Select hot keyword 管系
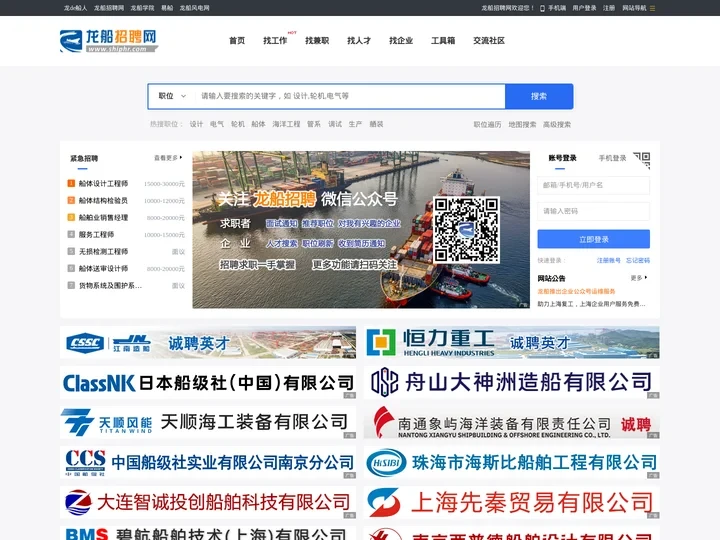Image resolution: width=720 pixels, height=540 pixels. coord(314,124)
